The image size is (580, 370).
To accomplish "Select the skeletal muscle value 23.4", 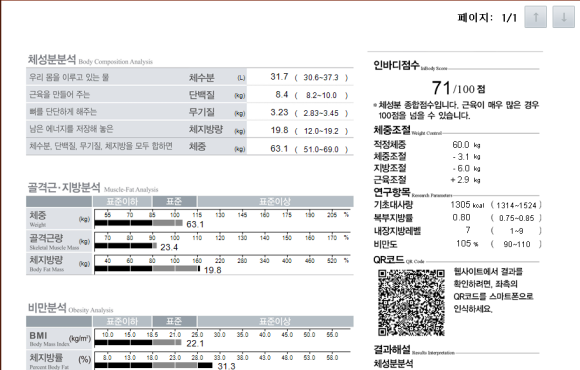I will tap(169, 247).
